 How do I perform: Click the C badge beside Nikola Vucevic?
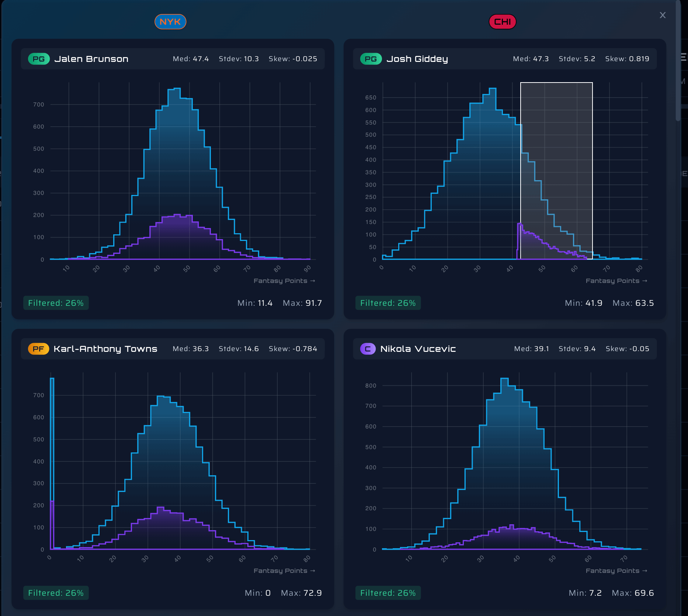368,349
